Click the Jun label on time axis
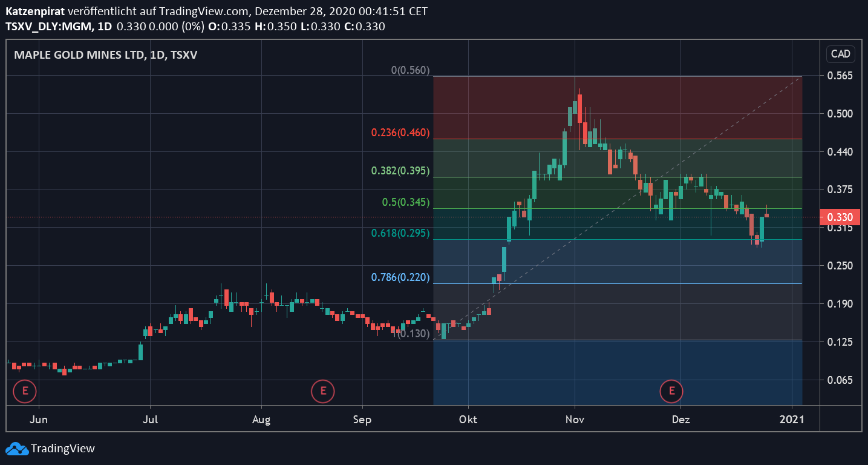This screenshot has width=868, height=465. [39, 419]
